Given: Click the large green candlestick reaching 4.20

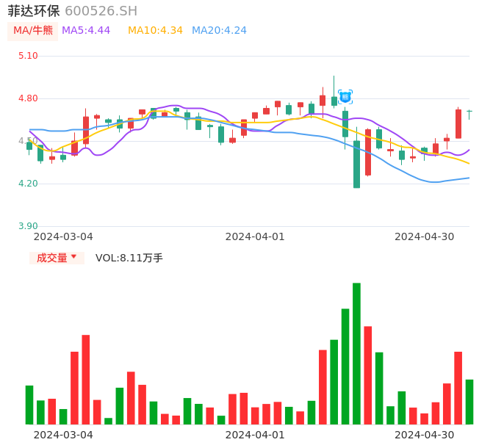Looking at the screenshot, I should pyautogui.click(x=356, y=164).
